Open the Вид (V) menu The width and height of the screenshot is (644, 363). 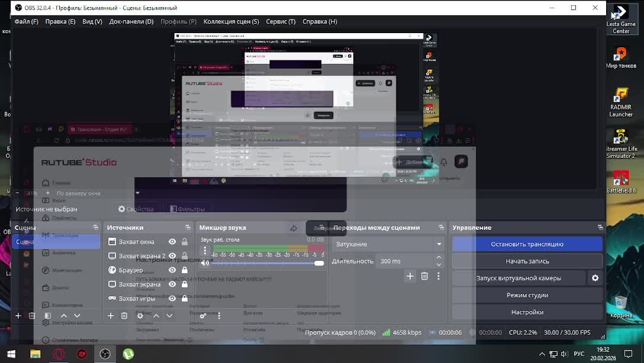click(92, 21)
